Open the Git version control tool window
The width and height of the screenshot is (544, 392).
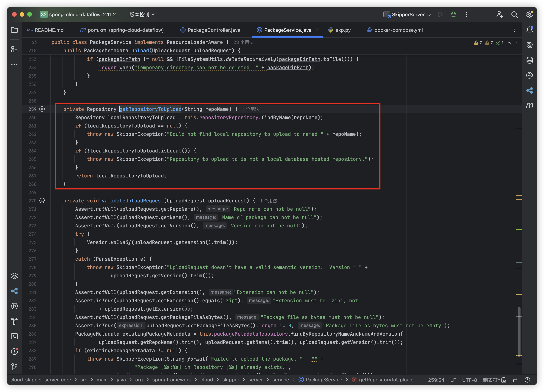point(14,366)
